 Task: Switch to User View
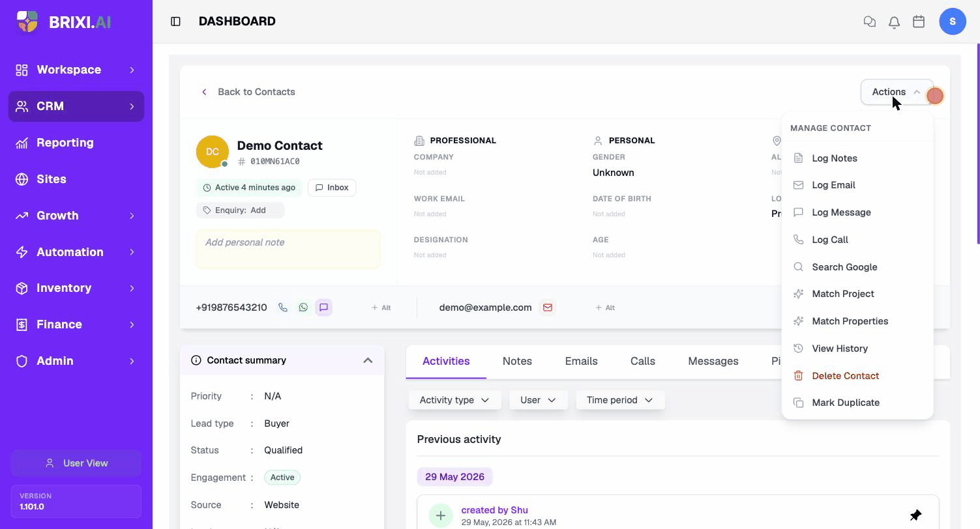point(76,463)
